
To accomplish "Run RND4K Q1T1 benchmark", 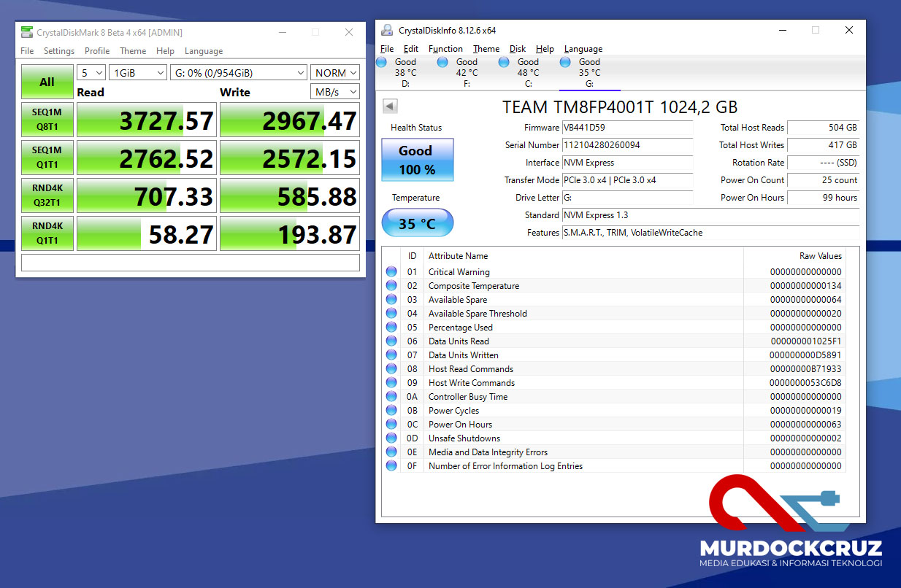I will click(x=47, y=233).
